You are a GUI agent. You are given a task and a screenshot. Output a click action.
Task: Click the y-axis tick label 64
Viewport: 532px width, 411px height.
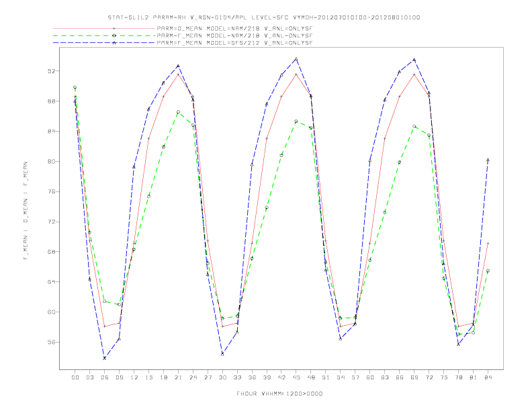52,282
